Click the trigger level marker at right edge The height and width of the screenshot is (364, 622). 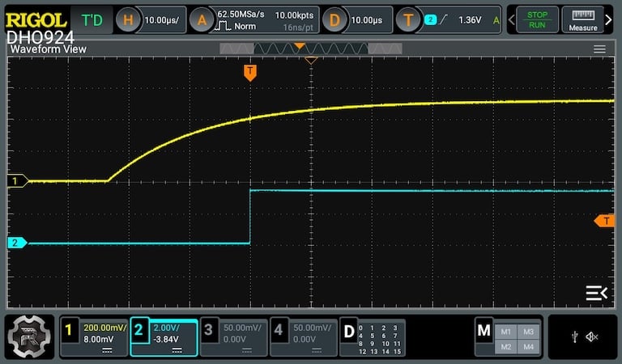point(604,221)
